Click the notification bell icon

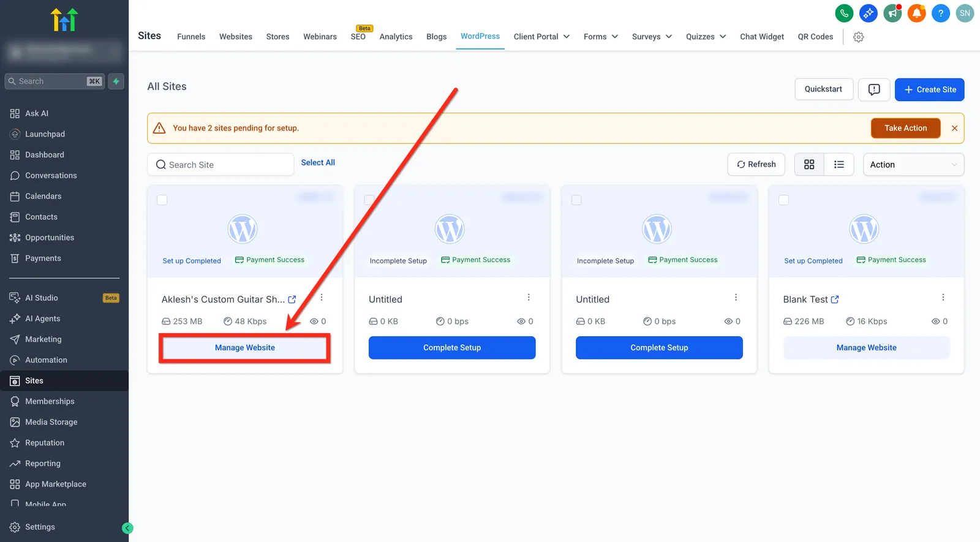click(x=916, y=13)
